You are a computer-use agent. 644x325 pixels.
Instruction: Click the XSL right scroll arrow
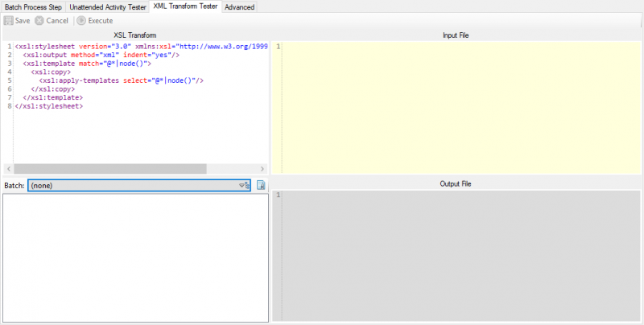click(x=262, y=169)
